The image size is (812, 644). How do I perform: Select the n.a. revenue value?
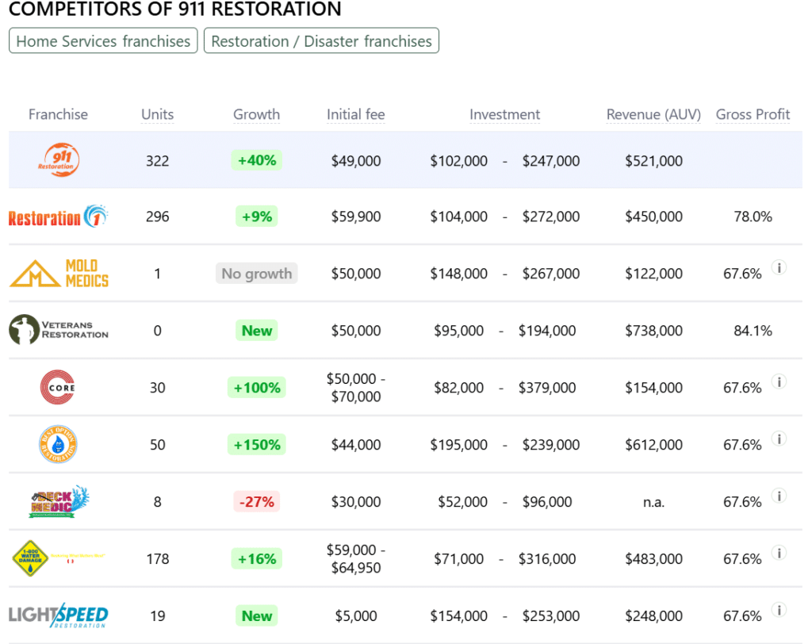tap(653, 502)
